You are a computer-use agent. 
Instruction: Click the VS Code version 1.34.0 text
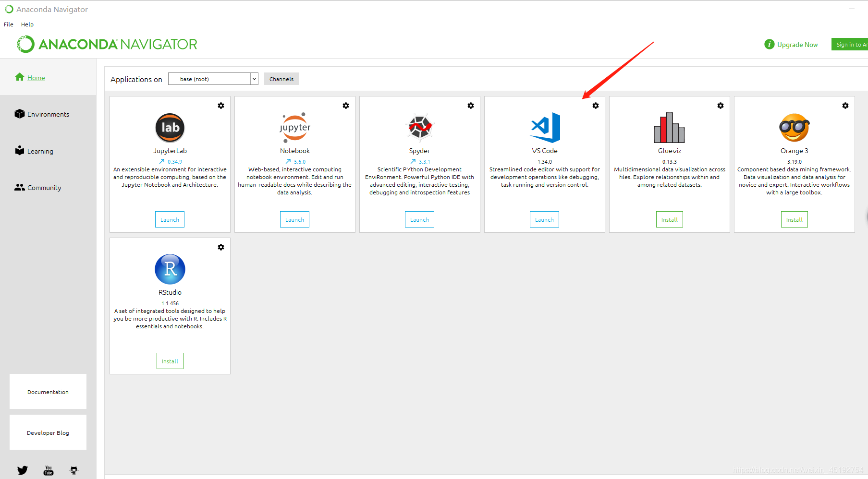(545, 162)
